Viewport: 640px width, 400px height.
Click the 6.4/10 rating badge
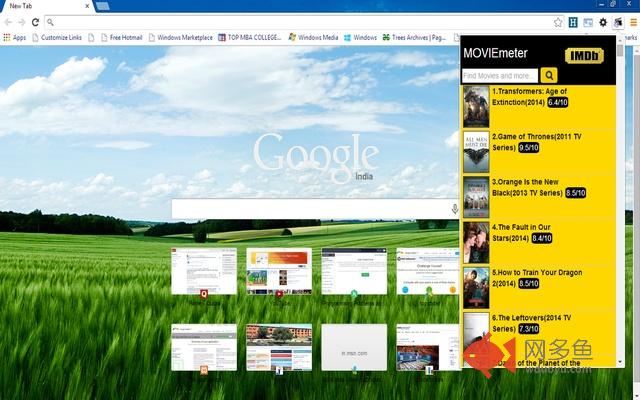[558, 102]
